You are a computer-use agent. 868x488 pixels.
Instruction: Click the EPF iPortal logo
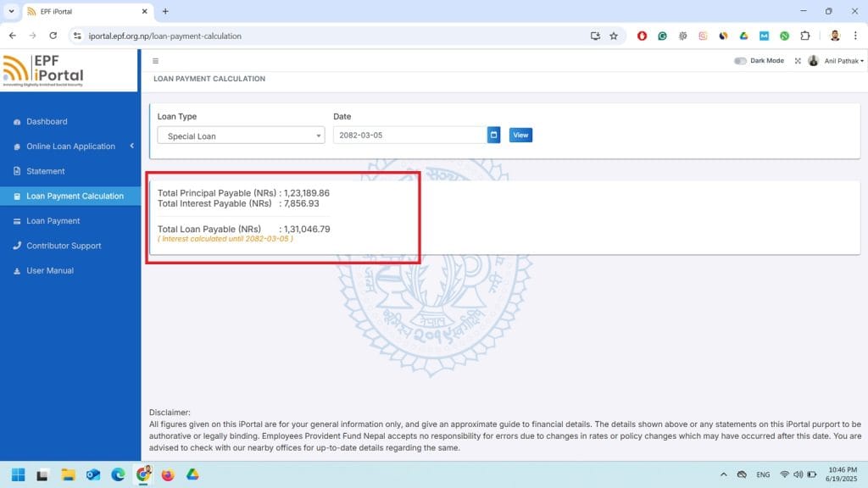click(43, 70)
